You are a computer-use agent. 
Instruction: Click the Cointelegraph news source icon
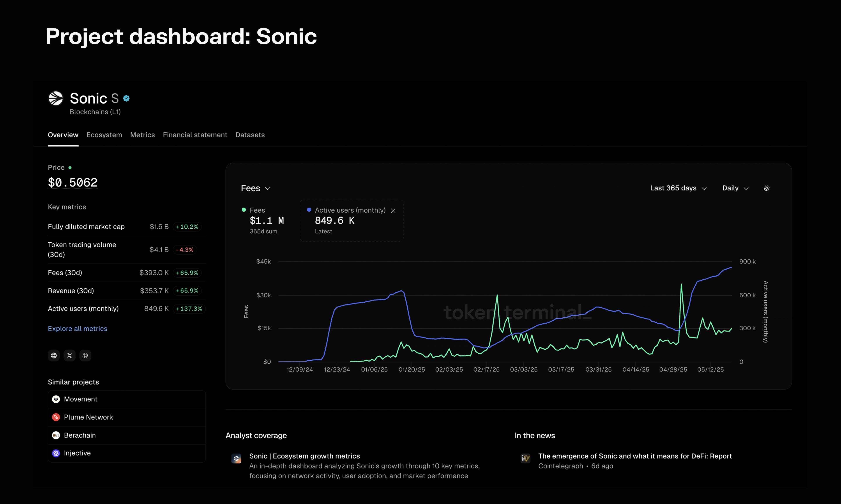(525, 458)
